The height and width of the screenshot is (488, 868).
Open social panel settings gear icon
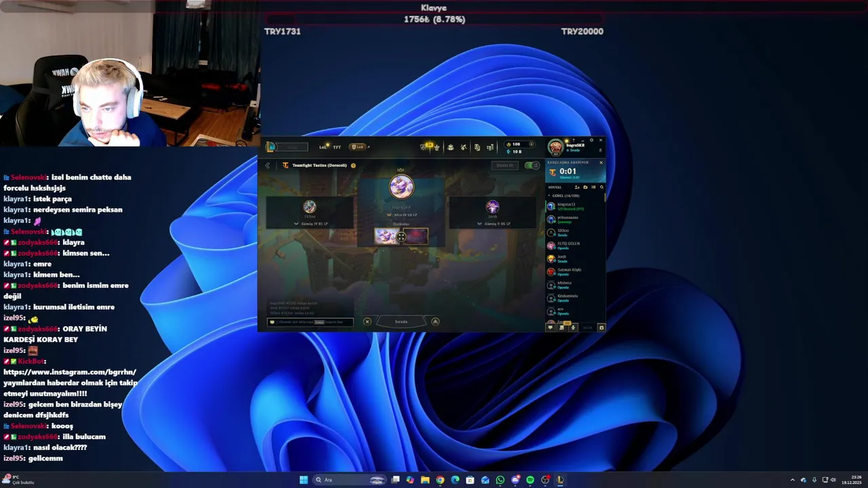tap(601, 327)
